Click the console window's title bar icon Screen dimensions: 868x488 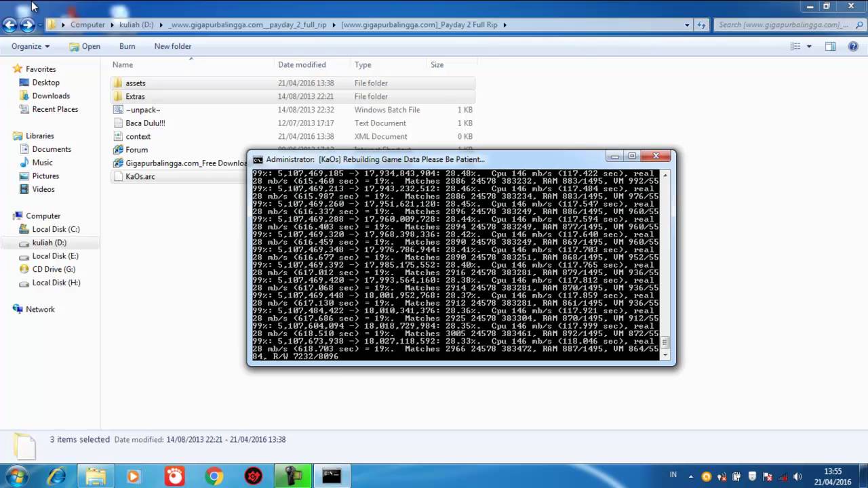point(258,160)
